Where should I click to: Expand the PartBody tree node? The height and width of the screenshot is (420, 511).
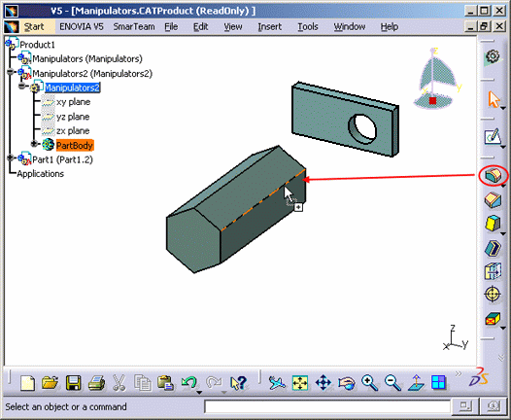click(x=34, y=144)
